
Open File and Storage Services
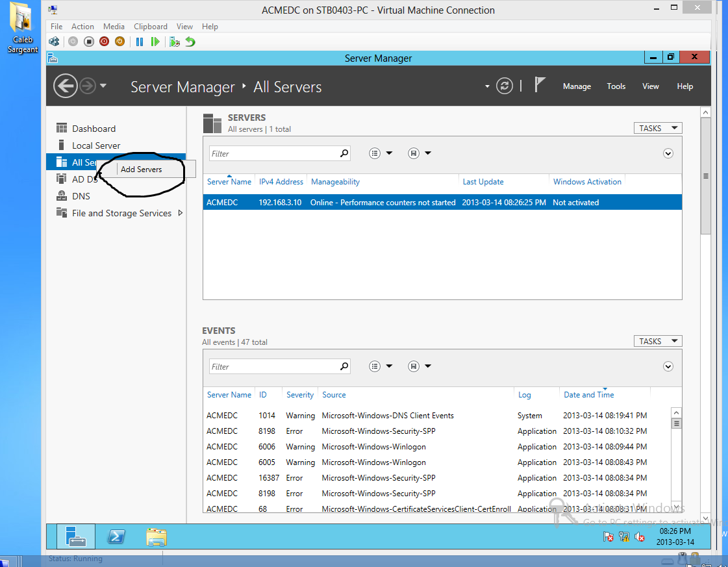click(121, 213)
